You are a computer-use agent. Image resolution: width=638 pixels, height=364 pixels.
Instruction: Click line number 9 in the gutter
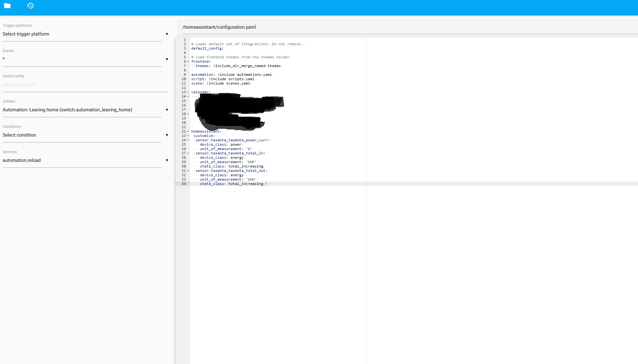(x=184, y=75)
